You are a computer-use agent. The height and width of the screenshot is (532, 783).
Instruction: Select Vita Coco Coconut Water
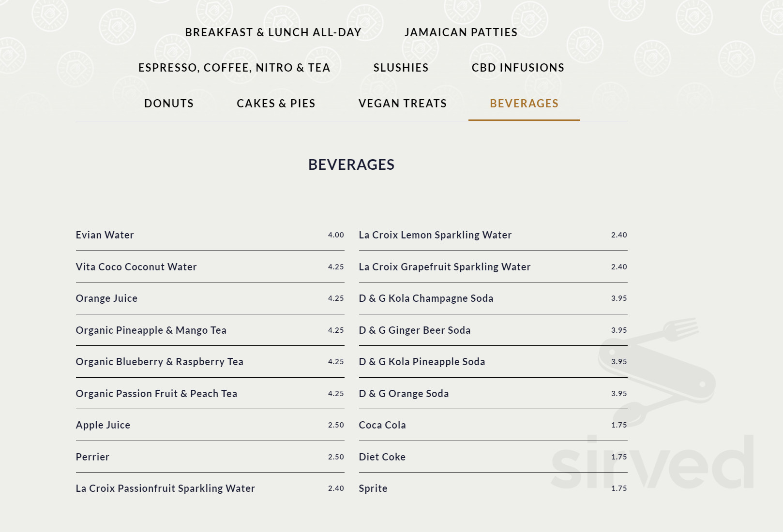pyautogui.click(x=136, y=266)
